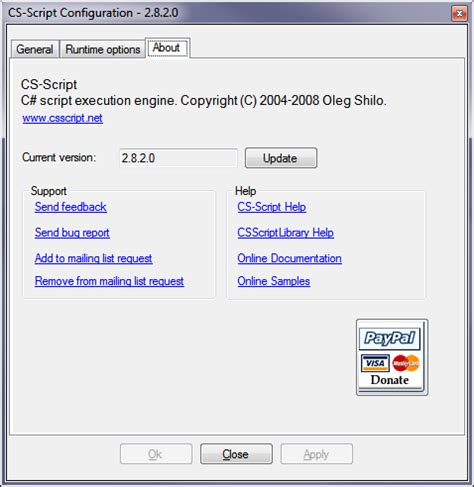Click Remove from mailing list request

(x=109, y=281)
